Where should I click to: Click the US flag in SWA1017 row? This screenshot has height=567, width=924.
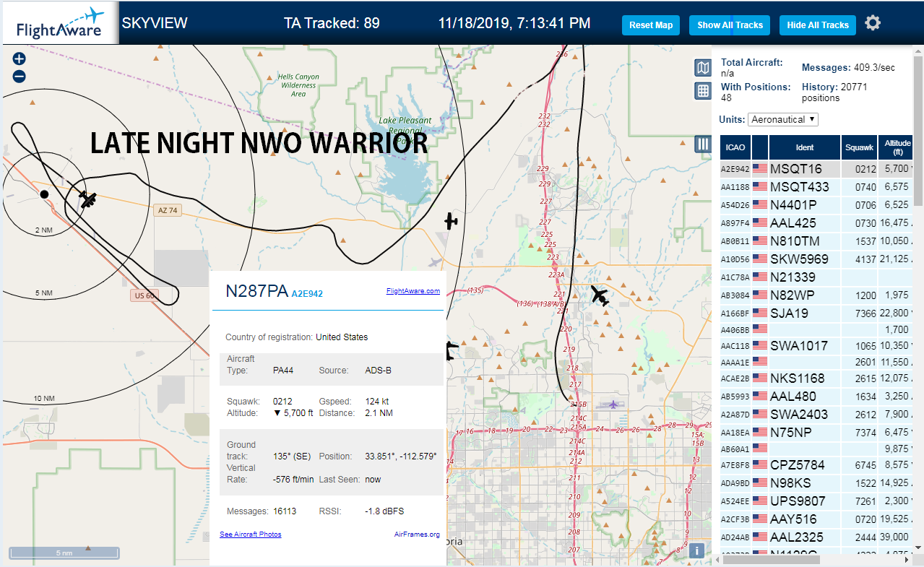point(759,346)
